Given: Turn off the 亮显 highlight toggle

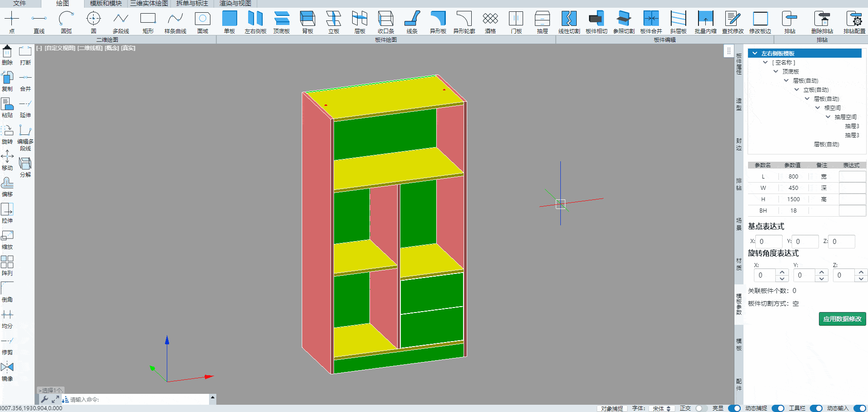Looking at the screenshot, I should pos(734,408).
